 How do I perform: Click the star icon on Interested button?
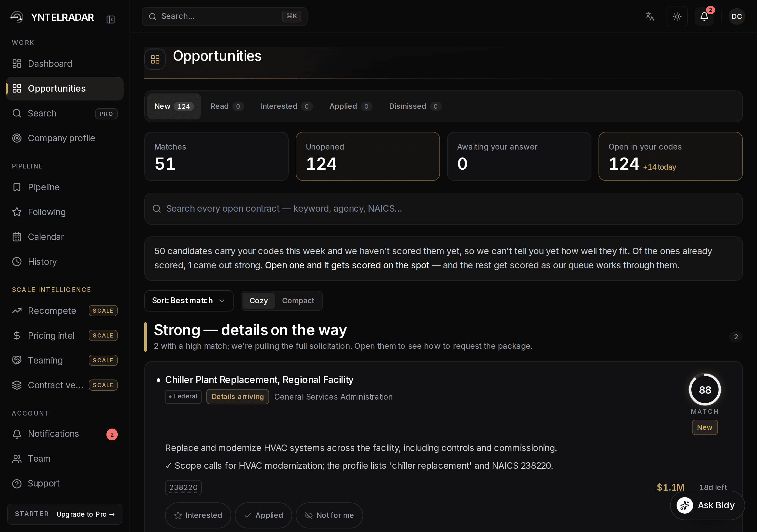[178, 515]
